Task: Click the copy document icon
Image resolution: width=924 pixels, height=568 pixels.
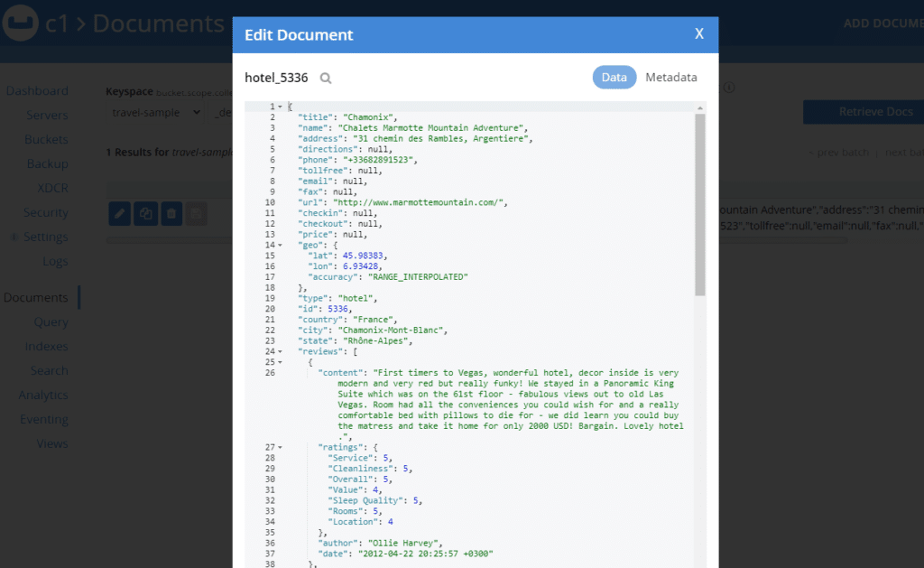Action: [144, 213]
